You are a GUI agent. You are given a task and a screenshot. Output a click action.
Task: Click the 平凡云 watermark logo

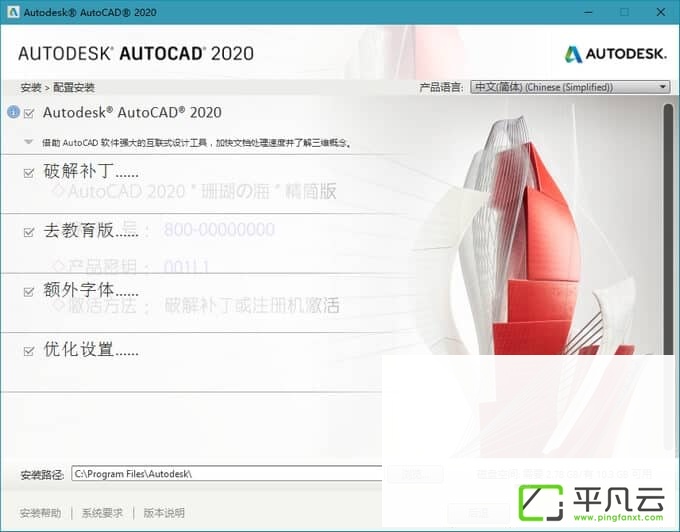coord(592,503)
